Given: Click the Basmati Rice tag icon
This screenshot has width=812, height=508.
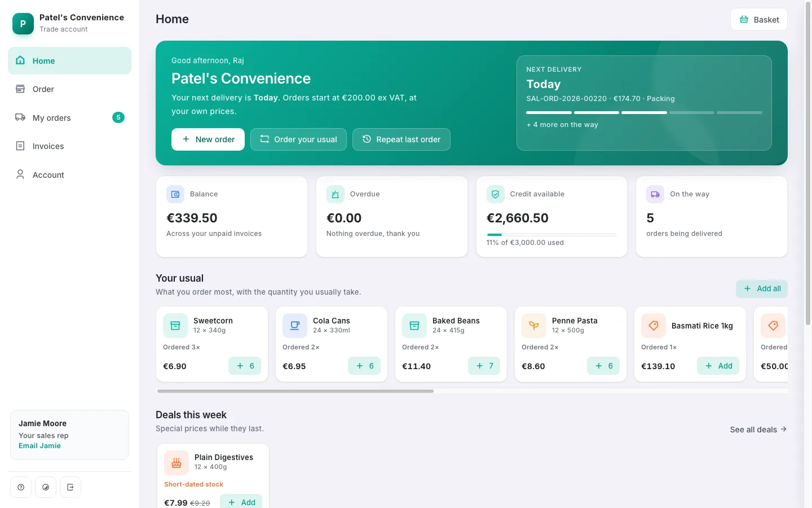Looking at the screenshot, I should coord(654,326).
